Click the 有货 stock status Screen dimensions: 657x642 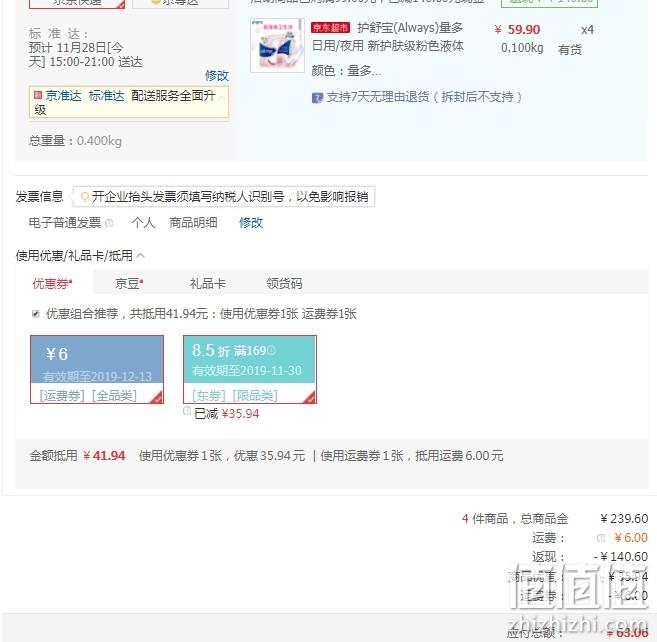[x=570, y=50]
